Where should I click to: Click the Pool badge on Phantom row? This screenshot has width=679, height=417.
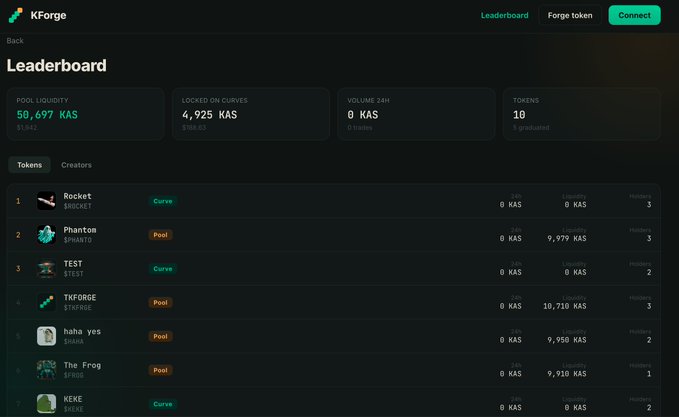coord(160,235)
